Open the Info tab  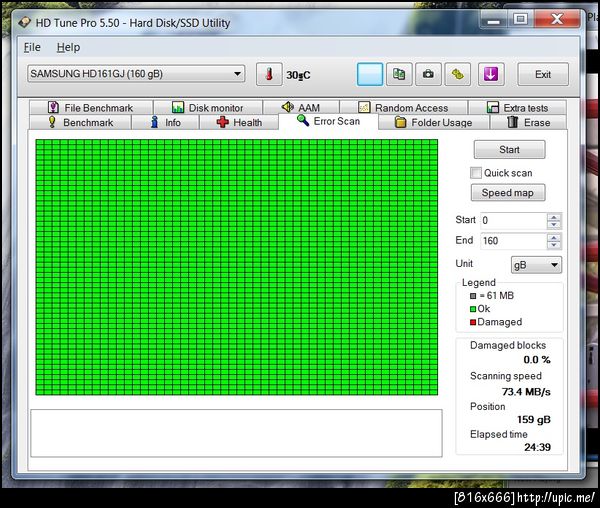(x=165, y=122)
